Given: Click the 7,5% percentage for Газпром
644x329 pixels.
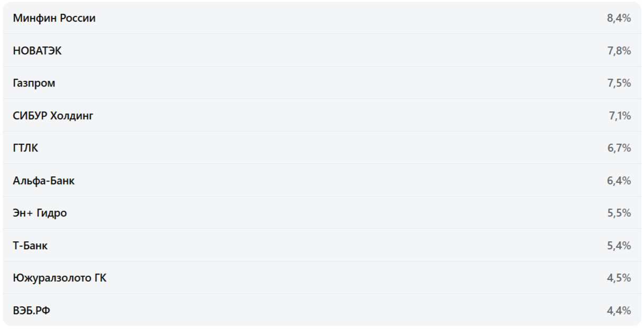Looking at the screenshot, I should click(619, 83).
